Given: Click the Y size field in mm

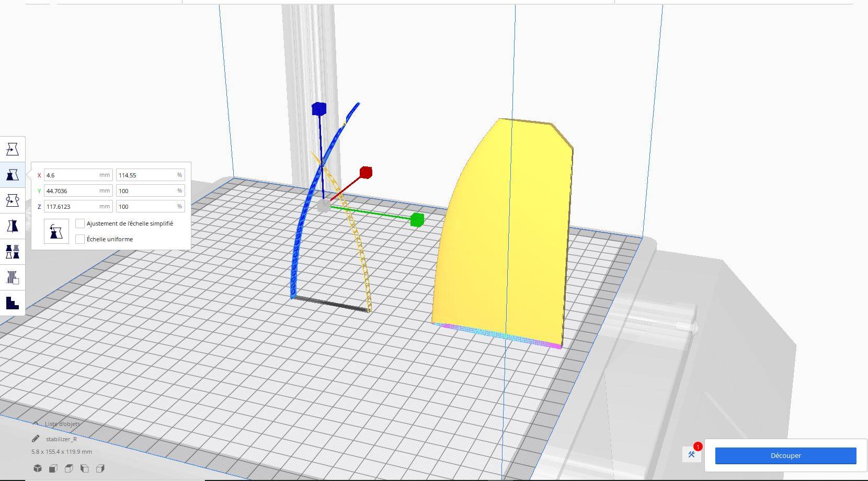Looking at the screenshot, I should [78, 191].
